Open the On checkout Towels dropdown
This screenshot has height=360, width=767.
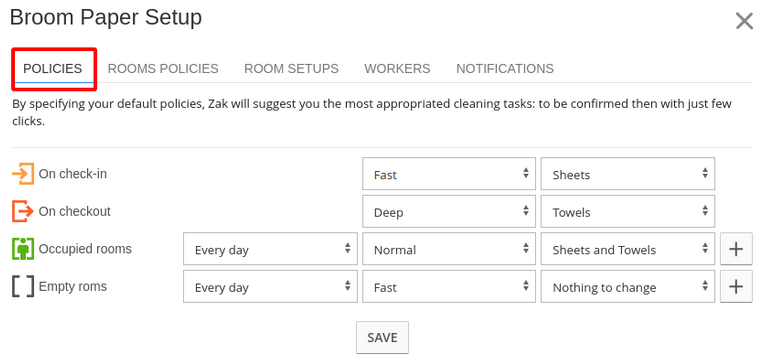pyautogui.click(x=628, y=211)
